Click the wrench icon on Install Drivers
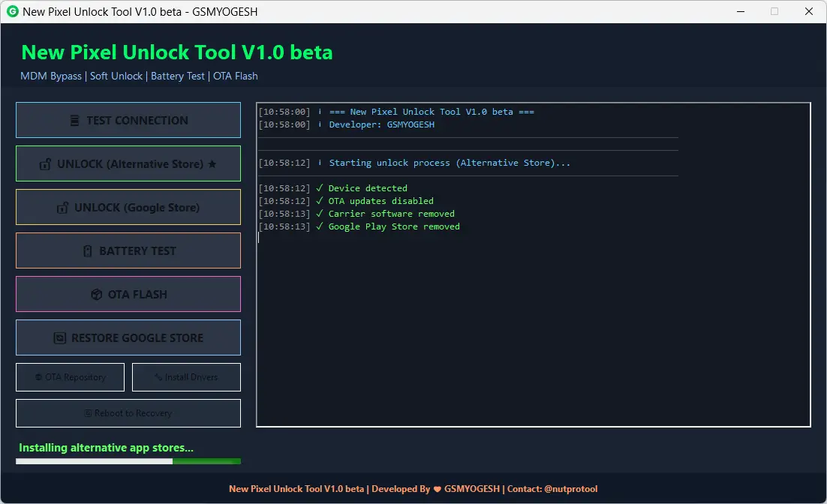827x504 pixels. click(x=158, y=377)
